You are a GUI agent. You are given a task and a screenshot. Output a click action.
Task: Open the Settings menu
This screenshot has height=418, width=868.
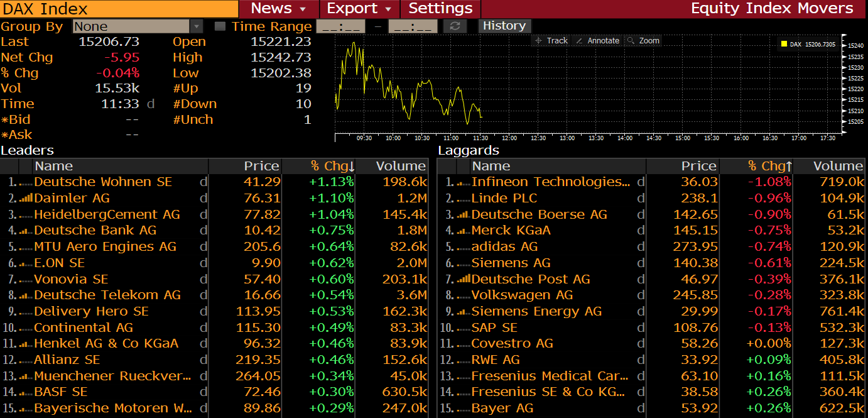[x=440, y=9]
